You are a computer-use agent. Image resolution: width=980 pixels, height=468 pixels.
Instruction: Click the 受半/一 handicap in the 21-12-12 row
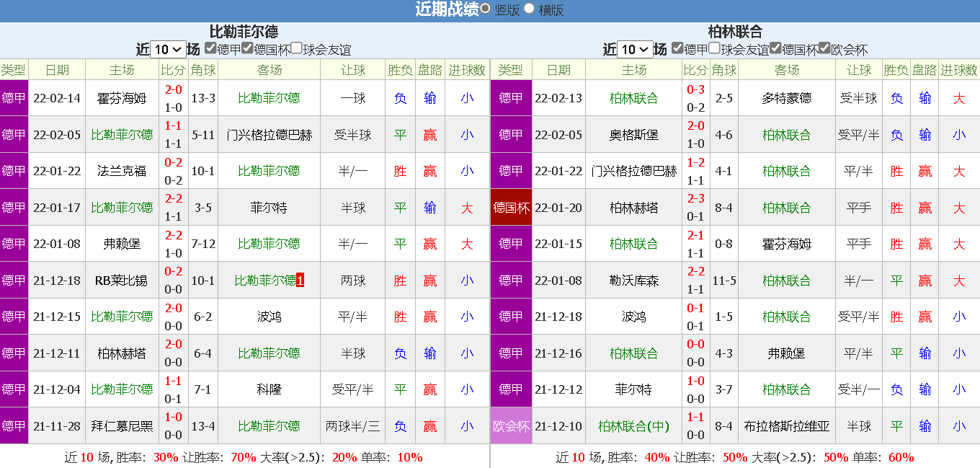pos(859,389)
